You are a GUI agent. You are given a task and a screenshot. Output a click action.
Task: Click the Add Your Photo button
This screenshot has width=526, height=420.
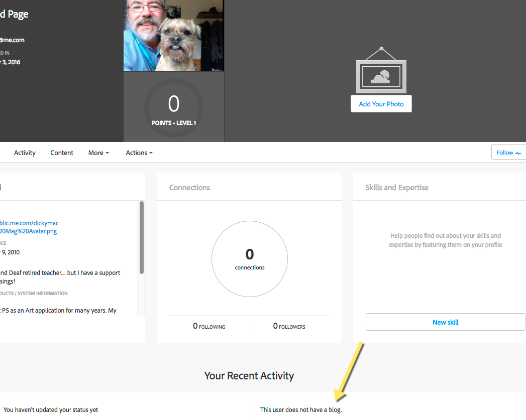point(381,104)
